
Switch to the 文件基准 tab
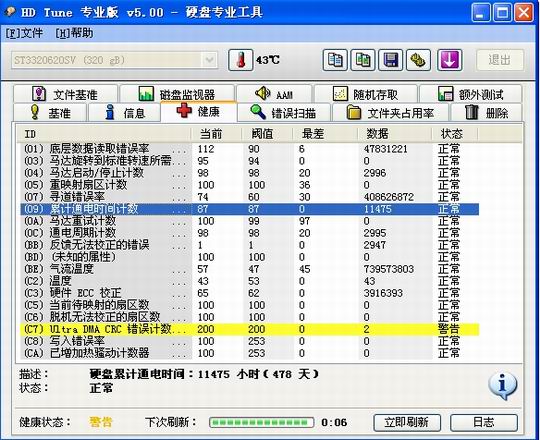tap(65, 94)
